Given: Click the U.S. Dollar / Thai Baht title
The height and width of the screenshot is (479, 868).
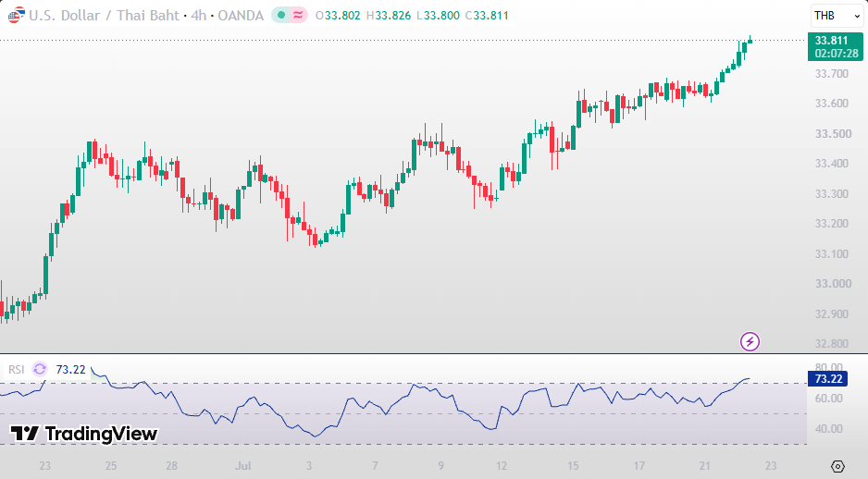Looking at the screenshot, I should tap(104, 16).
